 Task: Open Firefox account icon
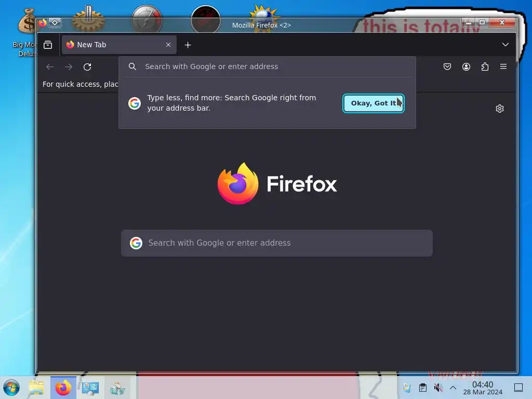pos(466,66)
